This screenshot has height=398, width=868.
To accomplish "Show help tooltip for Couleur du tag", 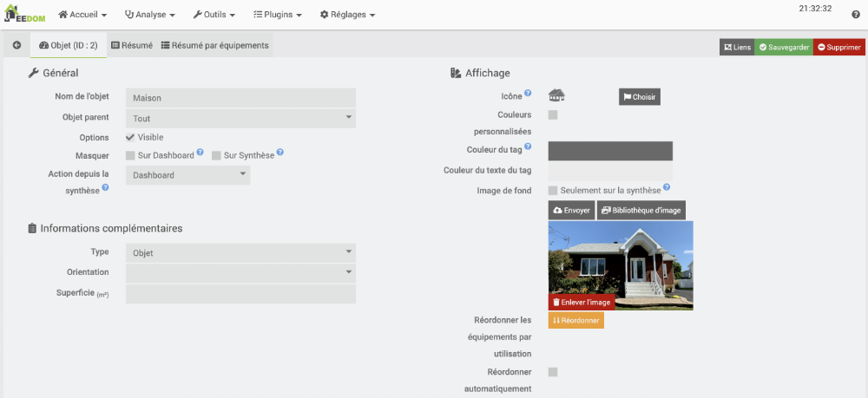I will point(528,147).
